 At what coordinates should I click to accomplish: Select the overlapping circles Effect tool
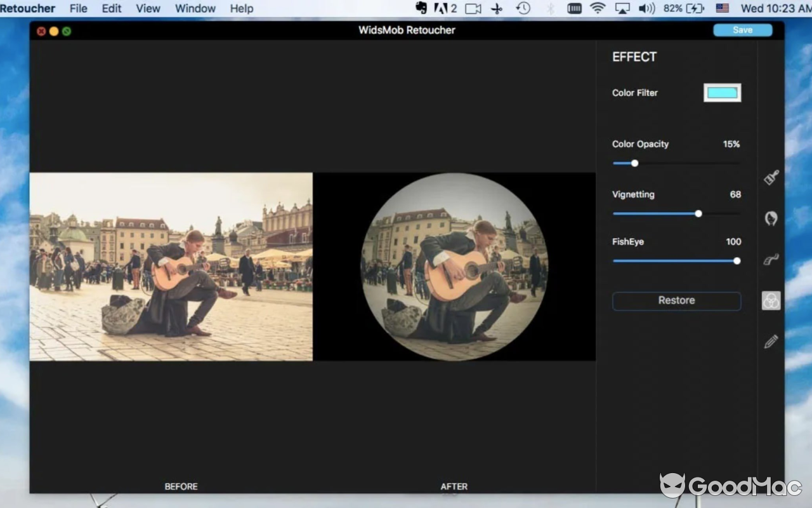[771, 301]
